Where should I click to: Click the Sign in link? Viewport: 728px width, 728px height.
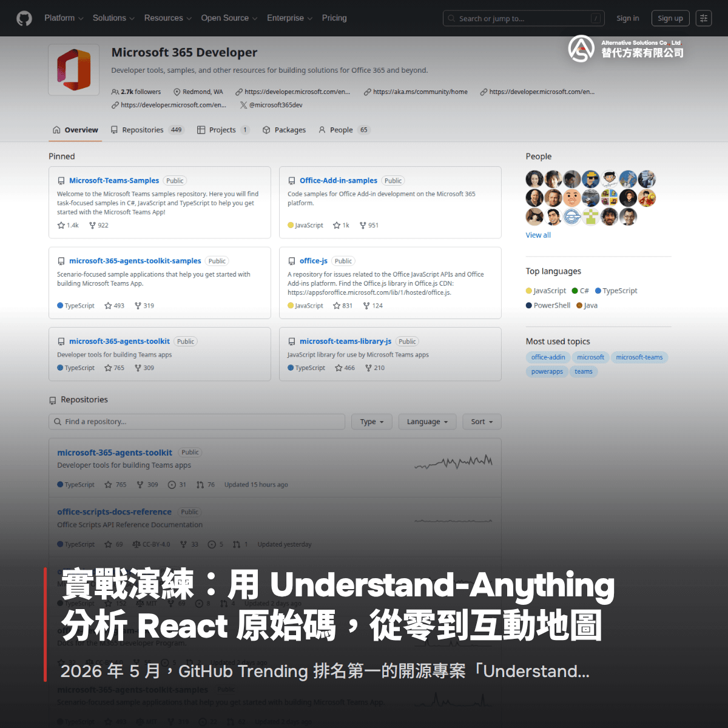point(628,18)
